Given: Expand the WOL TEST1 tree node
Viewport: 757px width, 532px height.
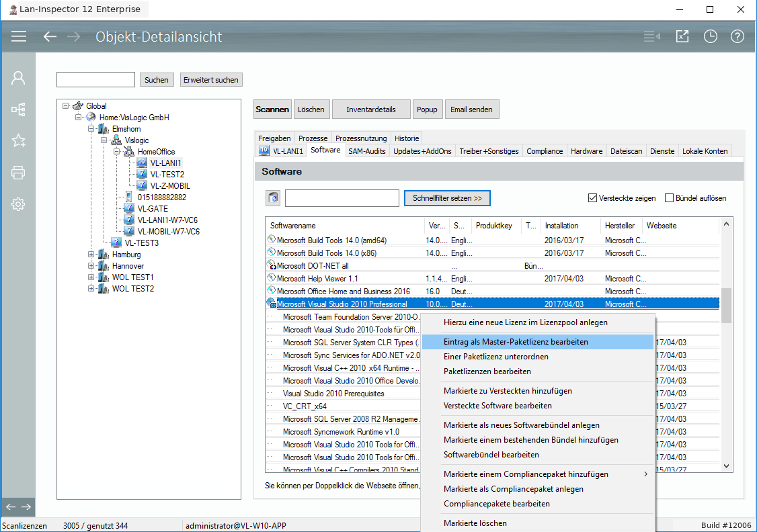Looking at the screenshot, I should 91,277.
